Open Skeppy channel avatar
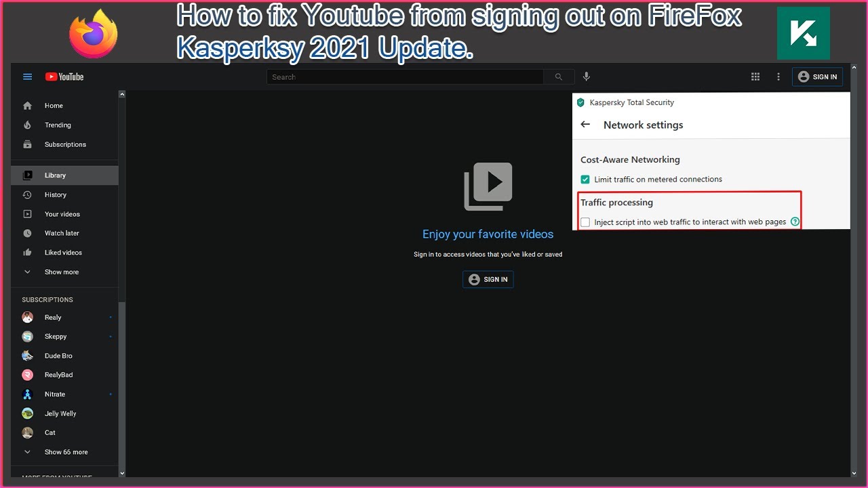Viewport: 868px width, 488px height. [x=27, y=336]
